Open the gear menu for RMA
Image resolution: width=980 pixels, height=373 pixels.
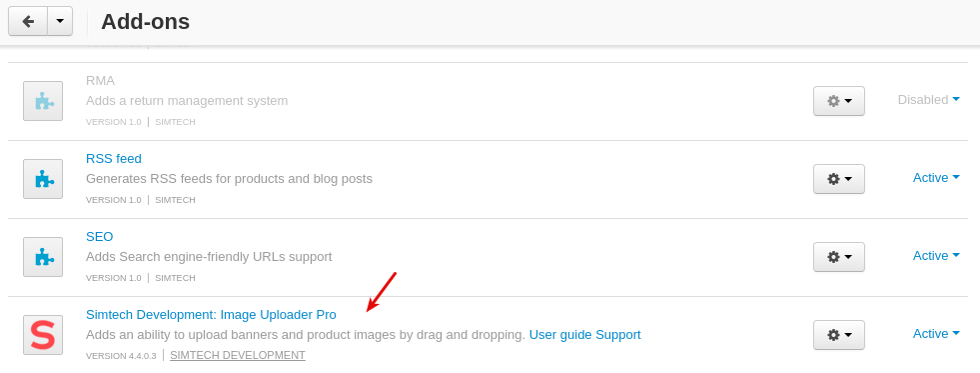(x=839, y=101)
